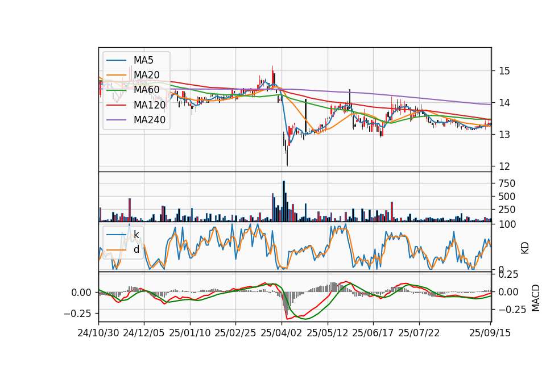Screen dimensions: 546x392
Task: Click the 25/05/12 date axis label
Action: (328, 333)
